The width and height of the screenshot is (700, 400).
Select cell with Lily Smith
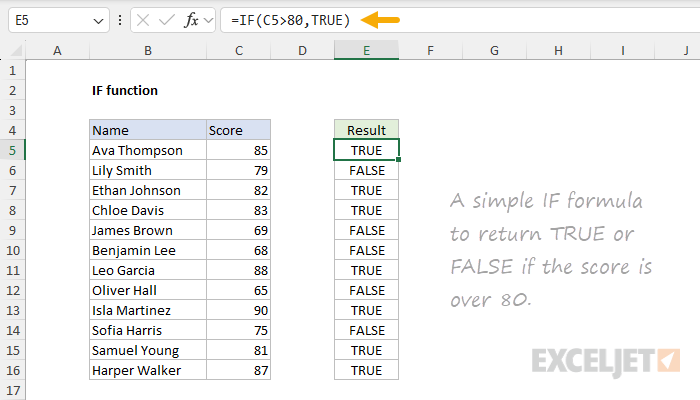pos(148,171)
